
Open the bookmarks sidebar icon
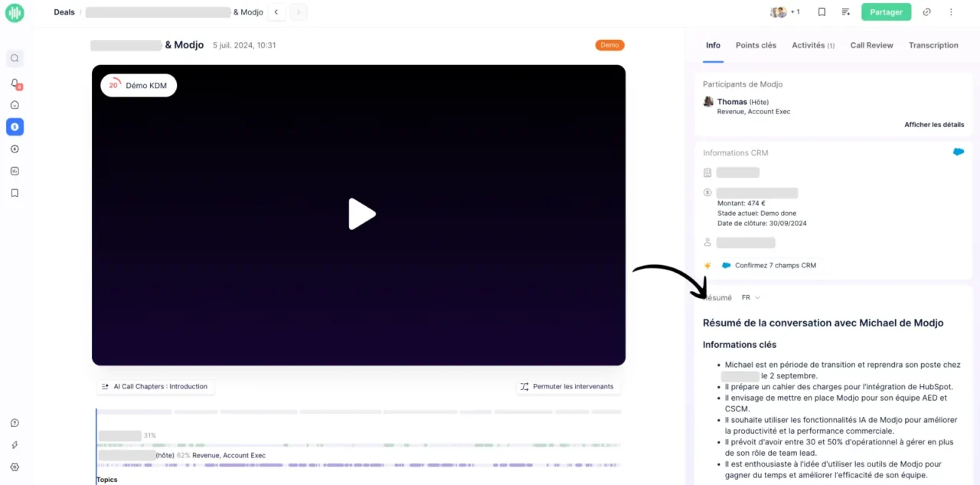(15, 193)
